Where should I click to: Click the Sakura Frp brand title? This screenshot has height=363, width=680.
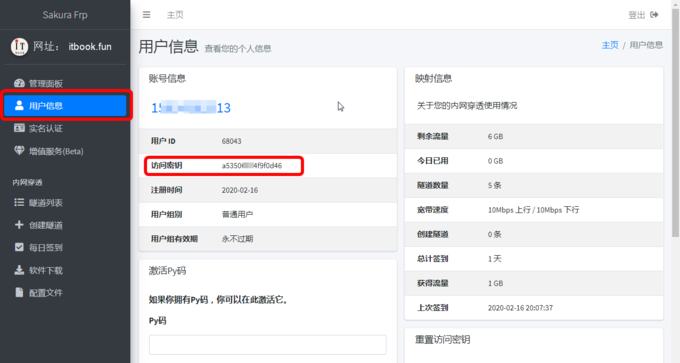pyautogui.click(x=65, y=15)
